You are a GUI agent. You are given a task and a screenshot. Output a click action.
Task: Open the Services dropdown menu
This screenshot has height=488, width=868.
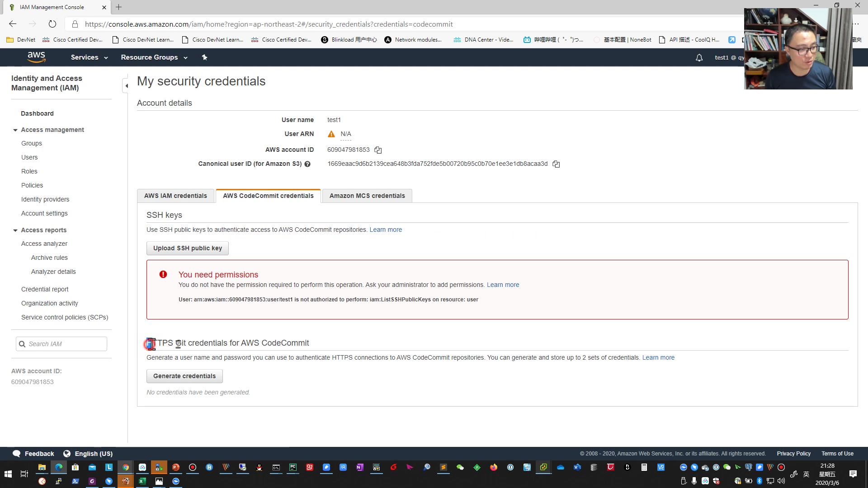click(89, 57)
